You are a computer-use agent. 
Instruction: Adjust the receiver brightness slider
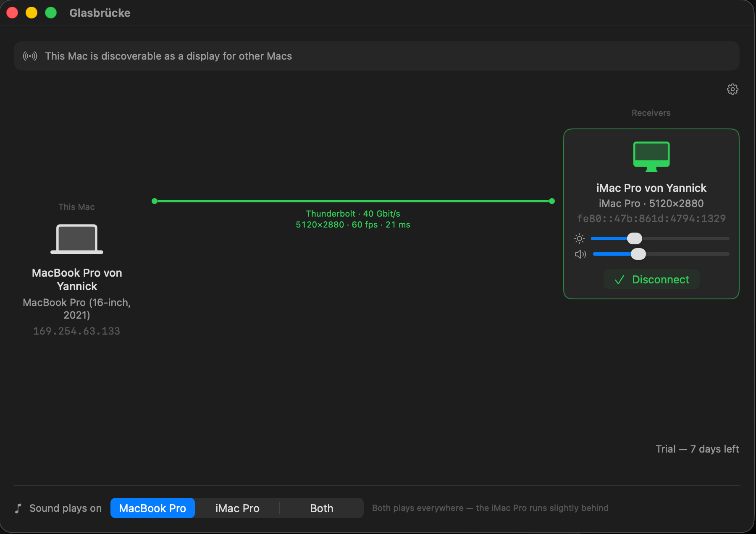pos(660,238)
